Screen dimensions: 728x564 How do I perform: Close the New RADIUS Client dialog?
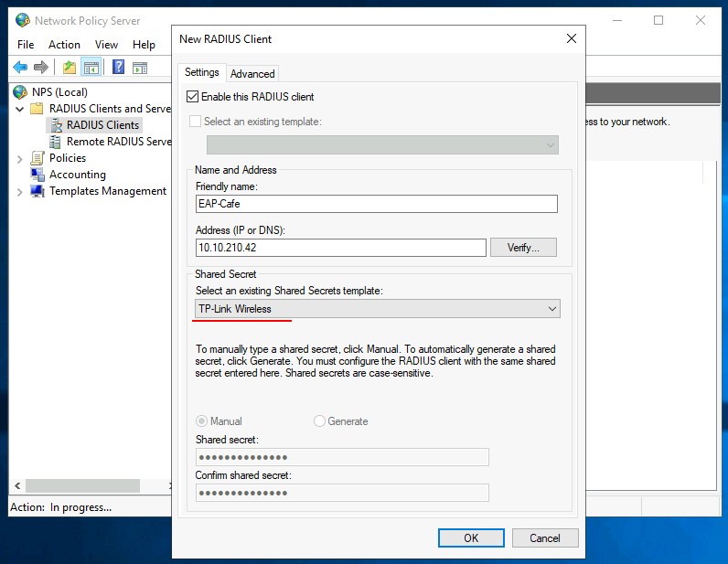tap(572, 38)
